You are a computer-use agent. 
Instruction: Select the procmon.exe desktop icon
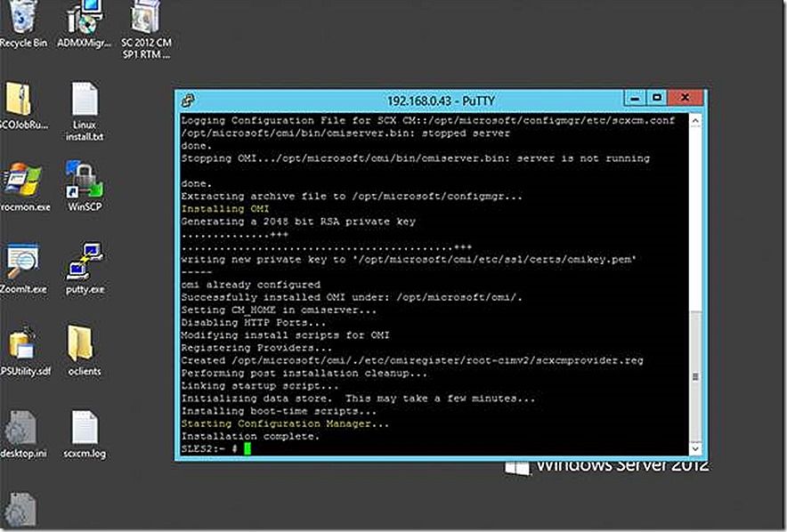[23, 187]
